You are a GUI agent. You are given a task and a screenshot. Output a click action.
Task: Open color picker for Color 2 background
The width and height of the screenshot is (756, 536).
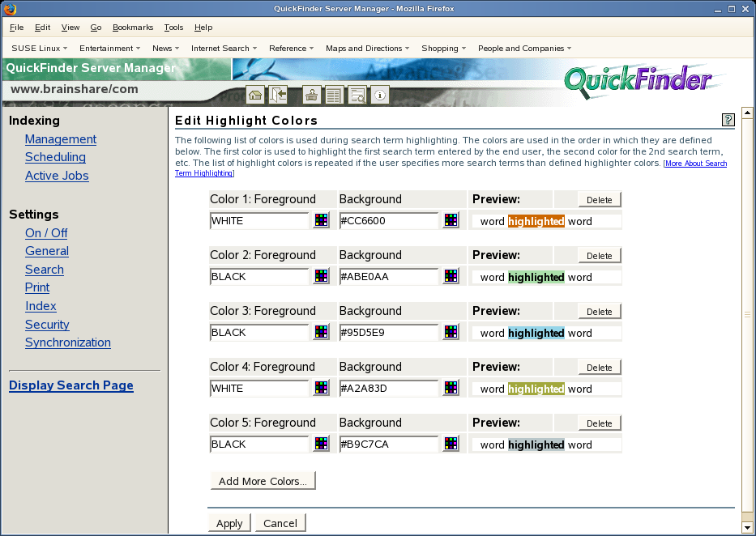[x=451, y=276]
